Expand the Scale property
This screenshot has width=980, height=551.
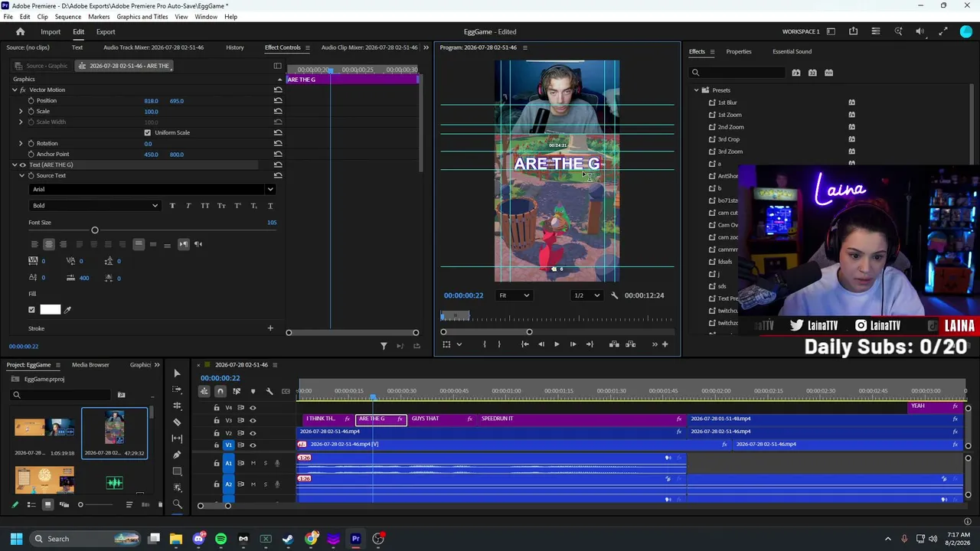[21, 111]
